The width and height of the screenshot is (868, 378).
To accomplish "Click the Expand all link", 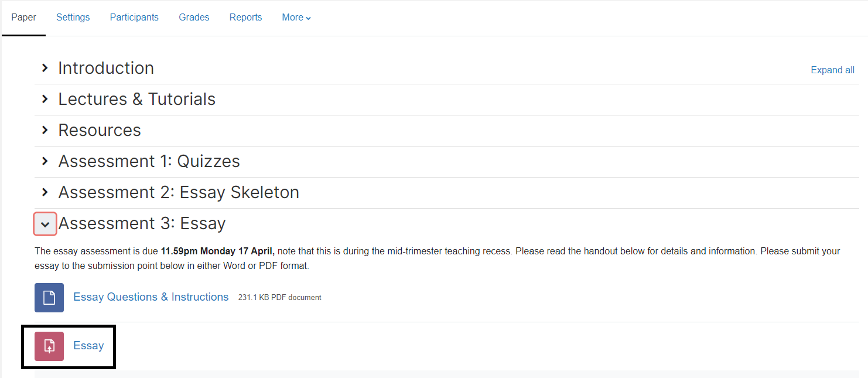I will [x=832, y=70].
